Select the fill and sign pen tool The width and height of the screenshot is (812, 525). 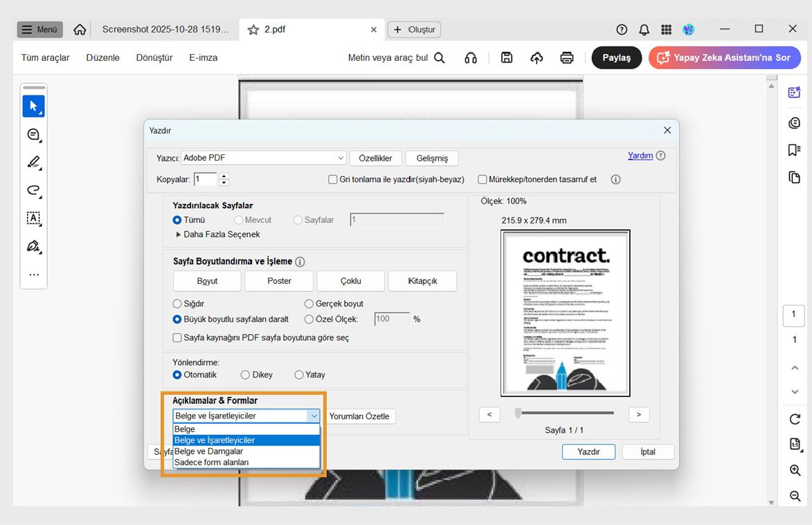(x=34, y=246)
